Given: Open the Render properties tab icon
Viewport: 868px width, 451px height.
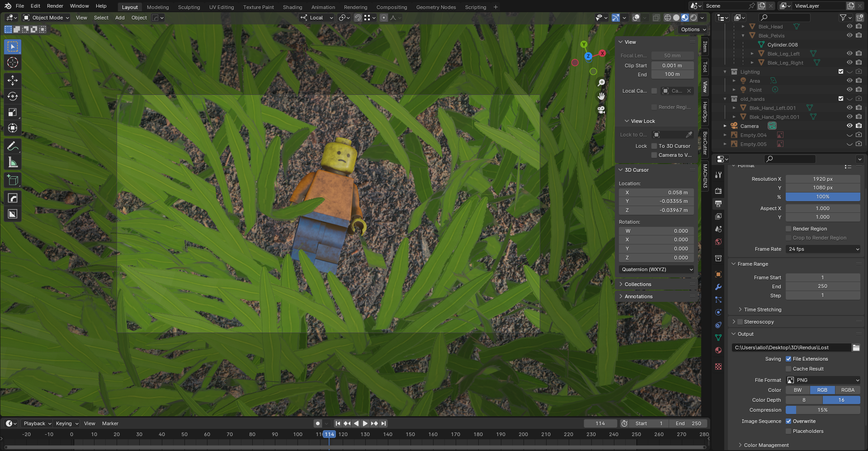Looking at the screenshot, I should coord(718,191).
